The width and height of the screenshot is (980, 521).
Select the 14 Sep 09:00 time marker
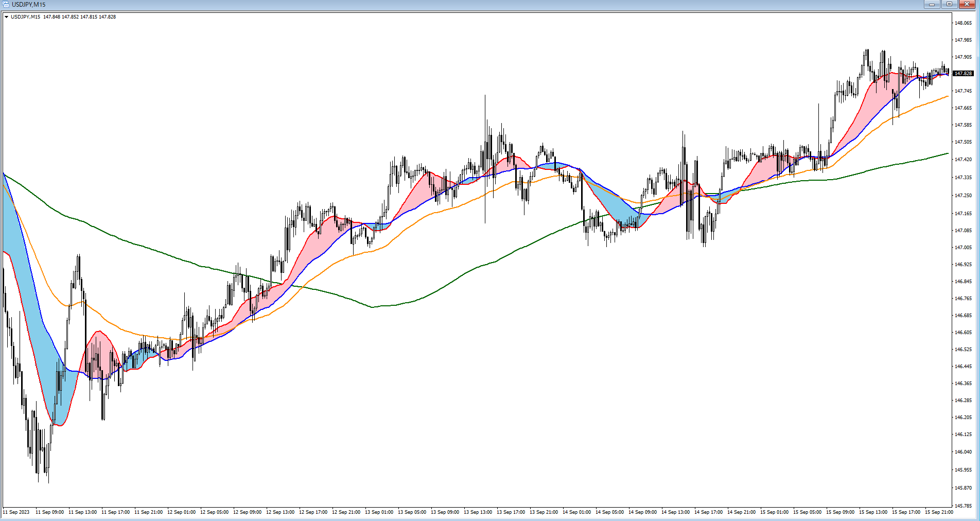pyautogui.click(x=642, y=512)
